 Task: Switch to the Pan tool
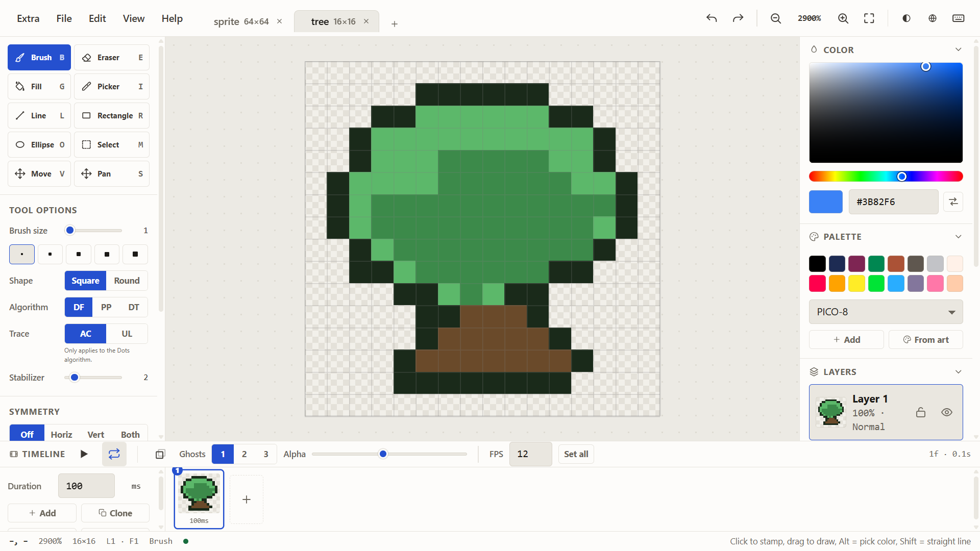coord(112,174)
